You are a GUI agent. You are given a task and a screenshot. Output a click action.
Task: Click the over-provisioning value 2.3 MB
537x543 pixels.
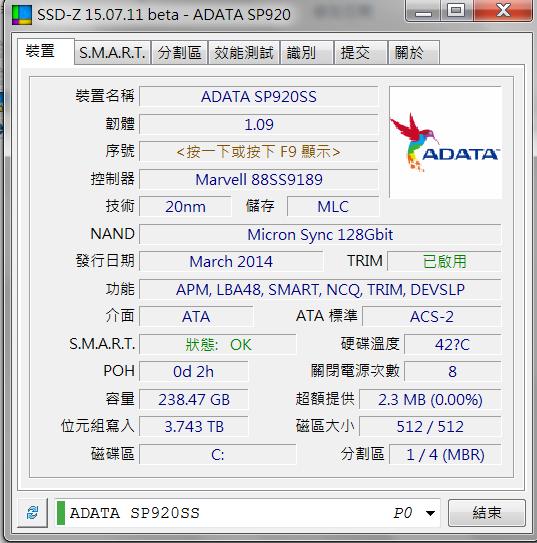point(430,399)
